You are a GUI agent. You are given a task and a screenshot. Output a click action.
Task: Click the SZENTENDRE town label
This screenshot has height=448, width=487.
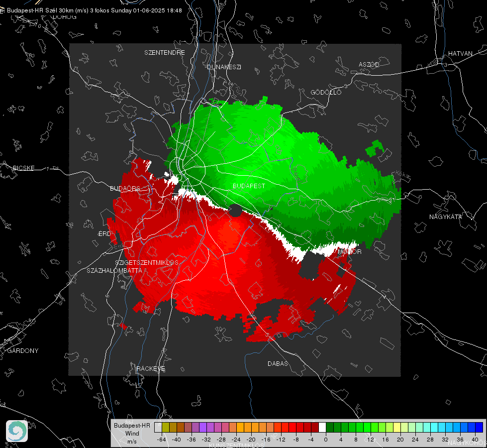click(165, 53)
